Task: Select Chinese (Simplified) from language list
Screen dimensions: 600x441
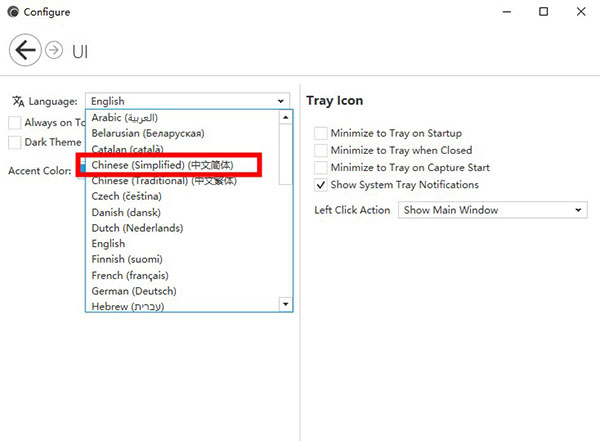Action: (161, 164)
